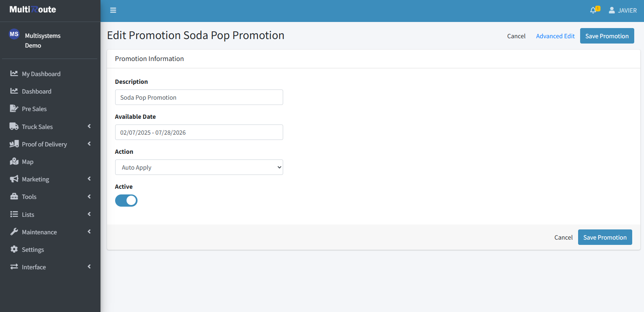Click the top Save Promotion button
This screenshot has width=644, height=312.
coord(607,36)
